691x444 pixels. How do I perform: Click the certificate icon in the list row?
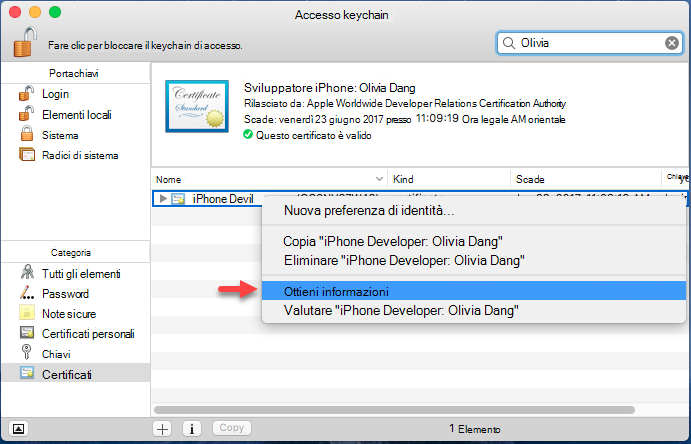pos(178,199)
